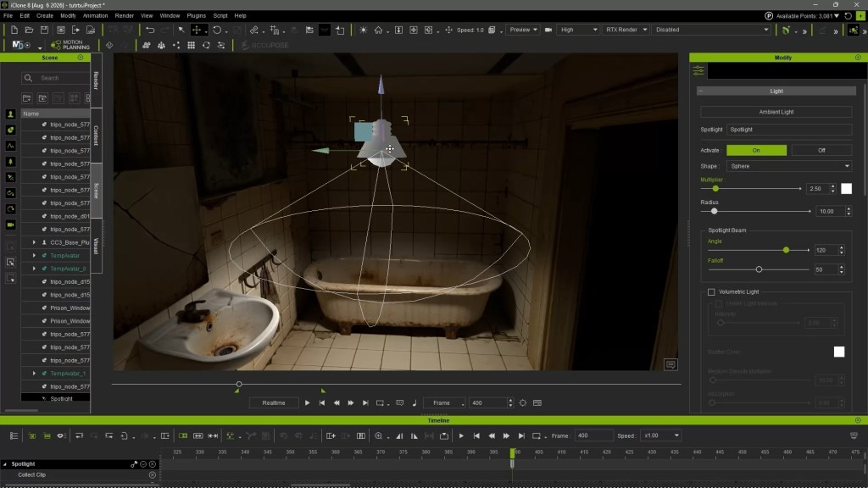868x488 pixels.
Task: Click the Open project folder icon
Action: (x=29, y=30)
